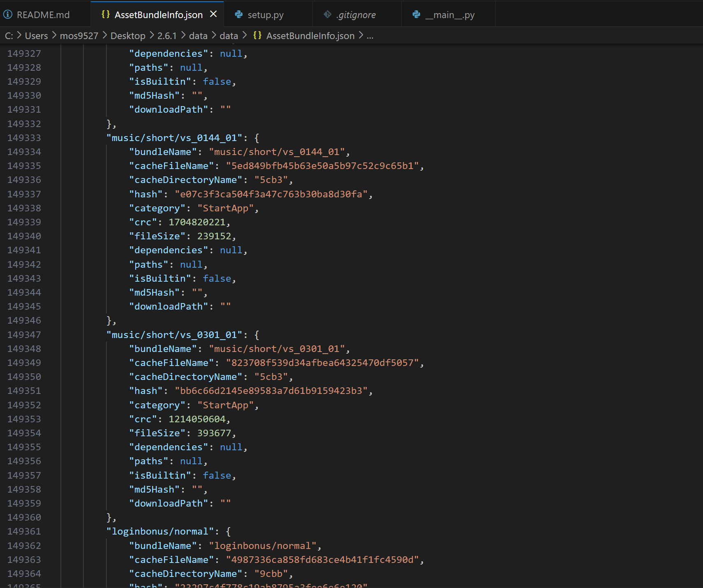This screenshot has height=588, width=703.
Task: Click the cacheDirectoryName value "9cbb"
Action: tap(271, 574)
